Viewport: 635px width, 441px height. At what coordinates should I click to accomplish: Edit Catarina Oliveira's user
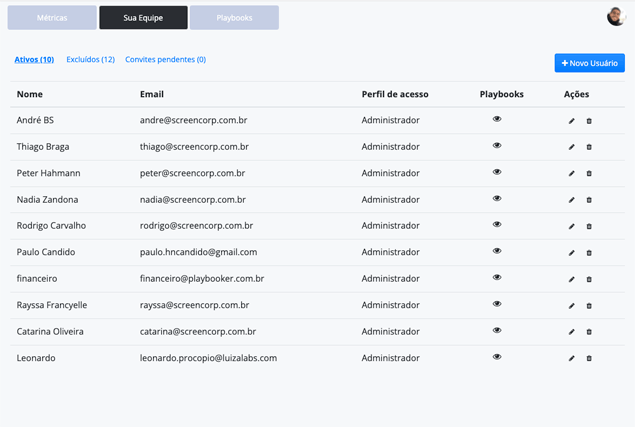571,332
